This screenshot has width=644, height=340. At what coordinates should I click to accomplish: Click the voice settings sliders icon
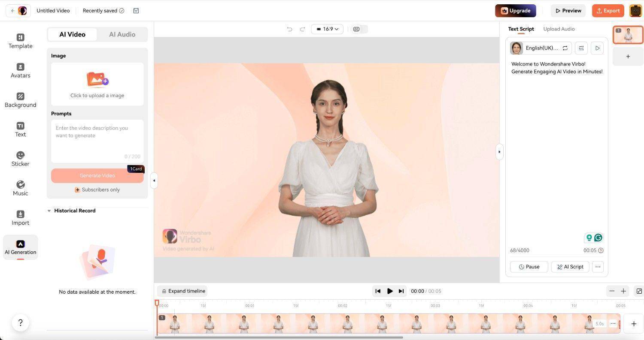581,48
